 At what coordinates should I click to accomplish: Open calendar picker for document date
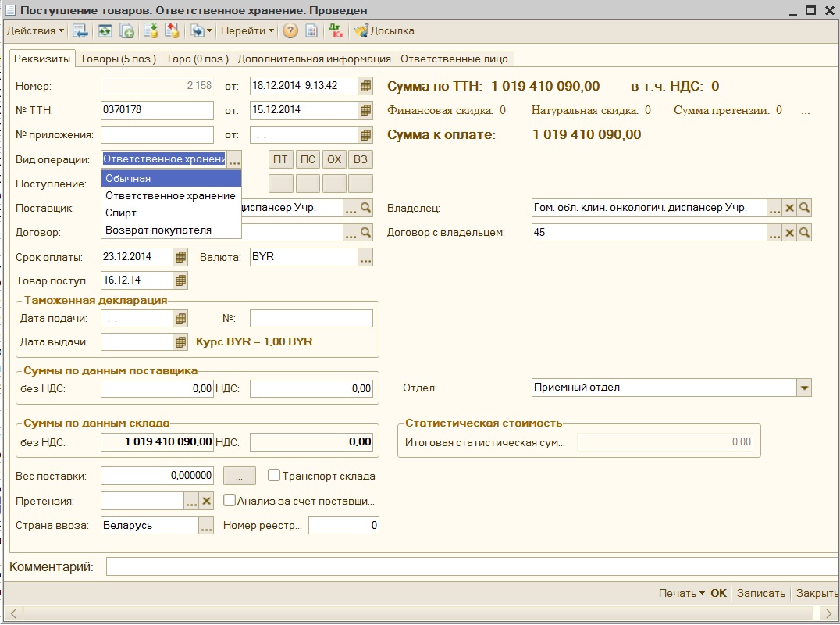point(365,86)
